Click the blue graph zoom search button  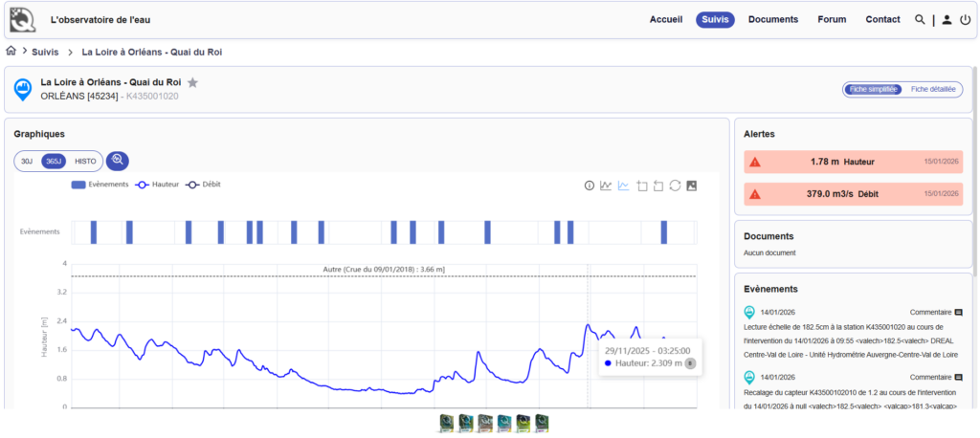(x=118, y=161)
